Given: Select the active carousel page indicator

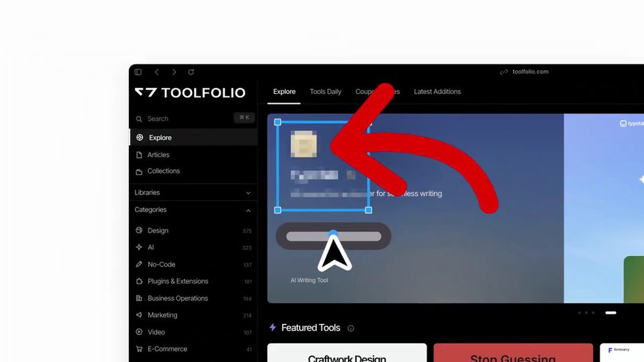Looking at the screenshot, I should tap(610, 313).
